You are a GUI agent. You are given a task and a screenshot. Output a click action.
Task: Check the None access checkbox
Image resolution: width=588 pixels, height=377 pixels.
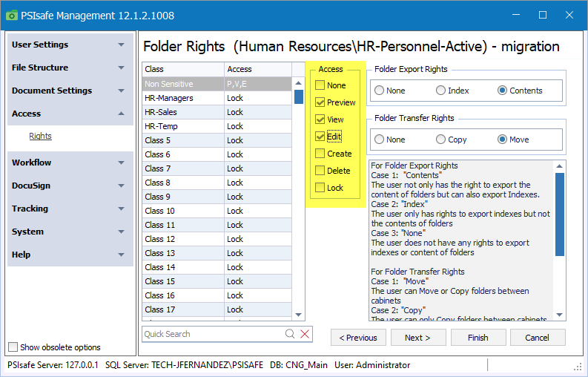pyautogui.click(x=320, y=85)
